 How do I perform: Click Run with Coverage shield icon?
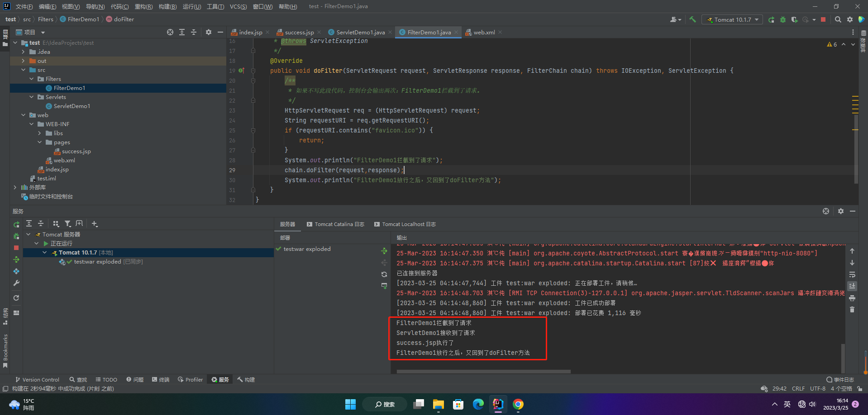pos(794,19)
